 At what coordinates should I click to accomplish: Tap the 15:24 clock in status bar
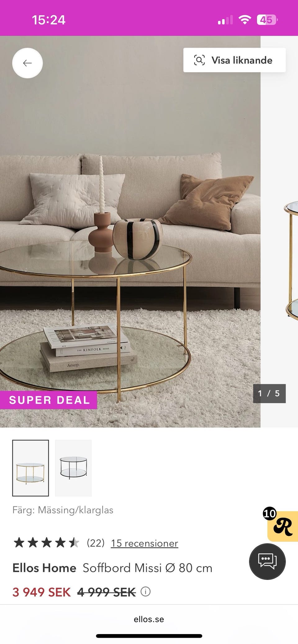[x=48, y=20]
